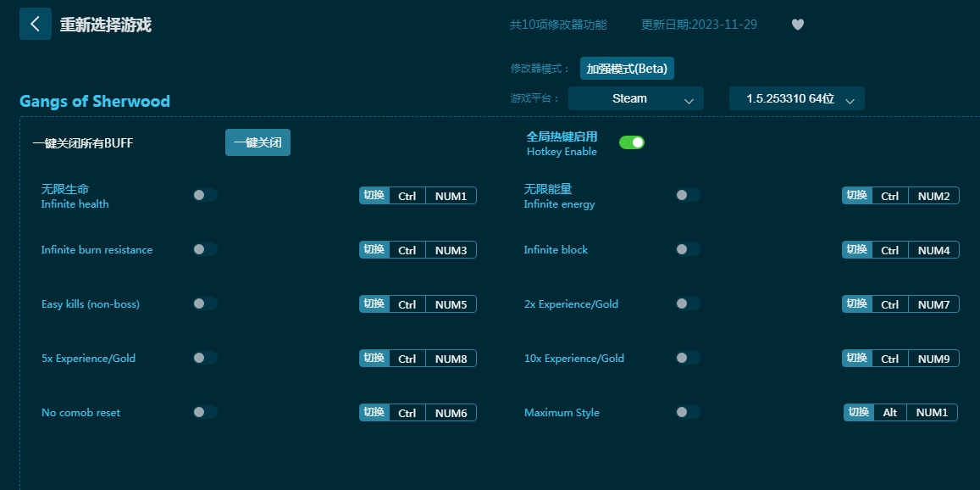Click the Alt modifier key for Maximum Style
The height and width of the screenshot is (490, 980).
click(x=890, y=413)
